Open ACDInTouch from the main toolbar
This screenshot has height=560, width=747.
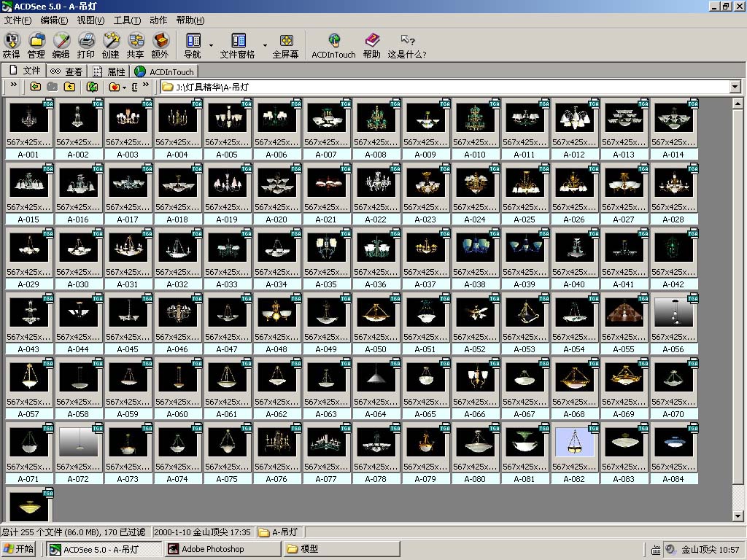[x=334, y=46]
